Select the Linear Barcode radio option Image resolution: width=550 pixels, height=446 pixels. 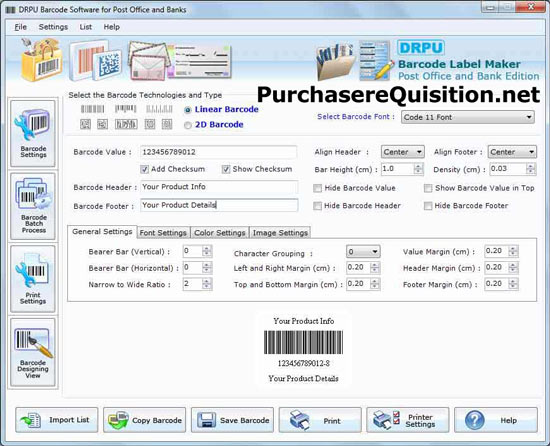point(188,110)
